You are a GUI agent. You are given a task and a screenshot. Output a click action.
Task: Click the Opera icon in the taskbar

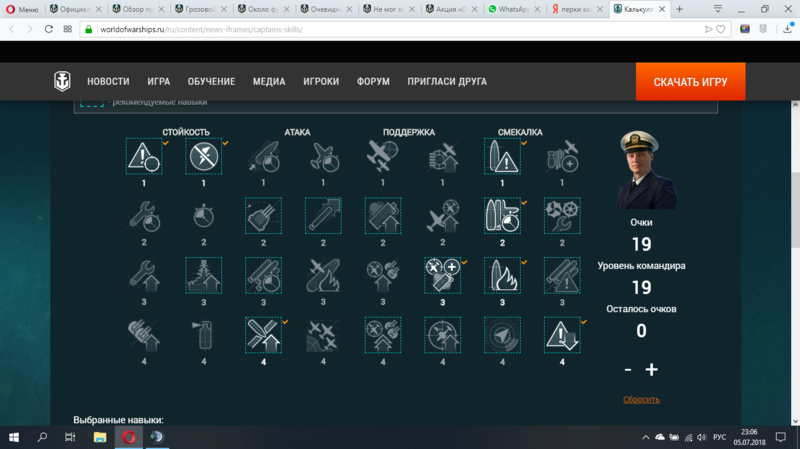coord(129,437)
